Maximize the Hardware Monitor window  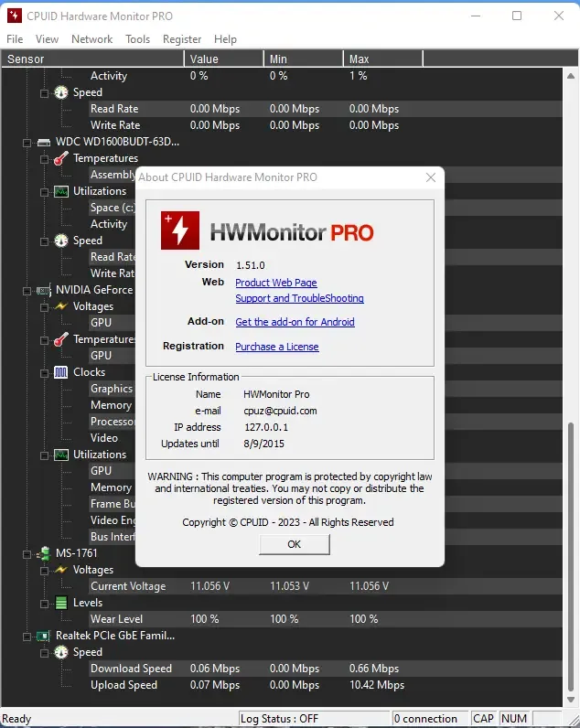click(x=517, y=16)
